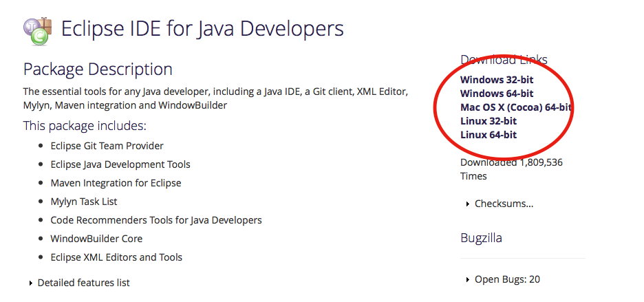Click the This package includes heading
The image size is (644, 302).
point(85,126)
